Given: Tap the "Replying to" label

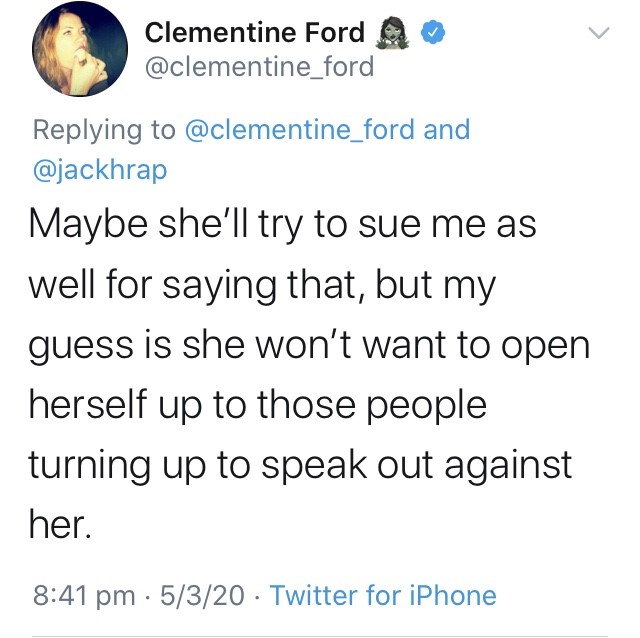Looking at the screenshot, I should tap(104, 130).
